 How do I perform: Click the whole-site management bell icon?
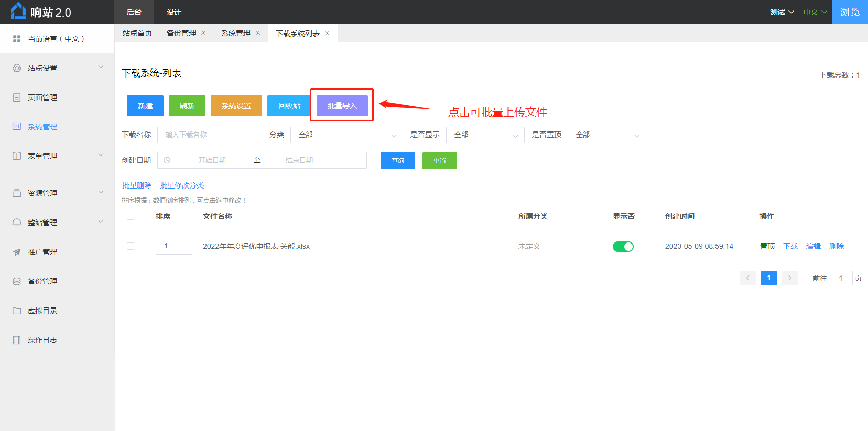[17, 223]
